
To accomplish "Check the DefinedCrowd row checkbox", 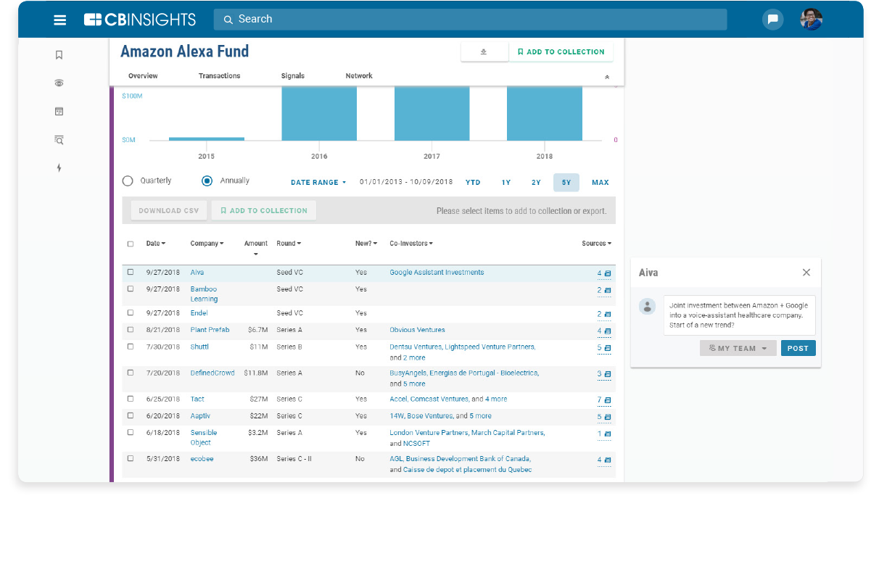I will point(131,373).
